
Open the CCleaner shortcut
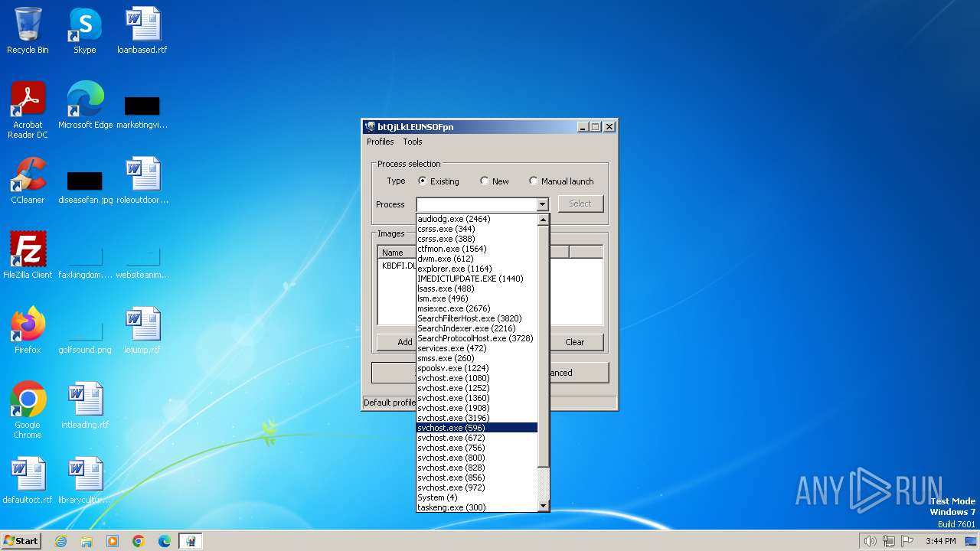(x=28, y=181)
